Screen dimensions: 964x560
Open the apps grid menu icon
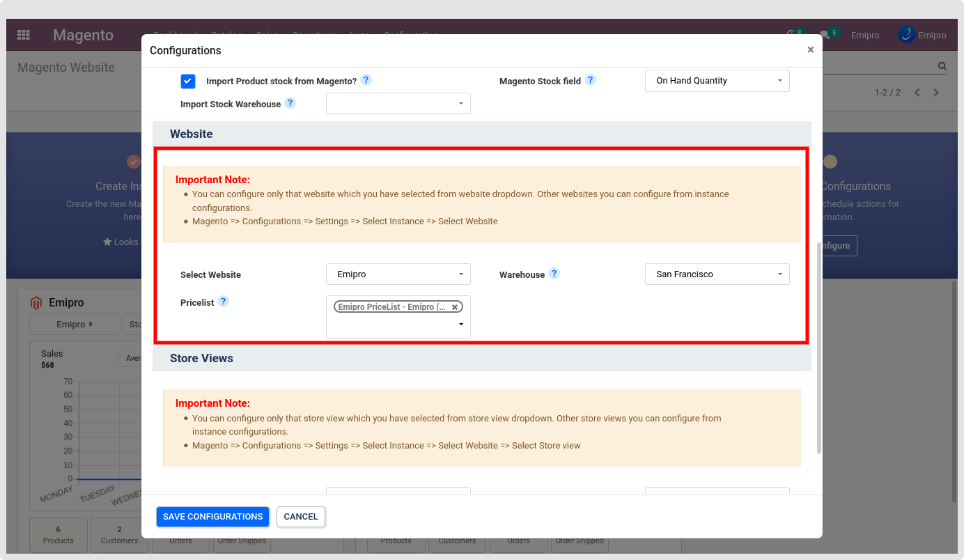[x=24, y=35]
